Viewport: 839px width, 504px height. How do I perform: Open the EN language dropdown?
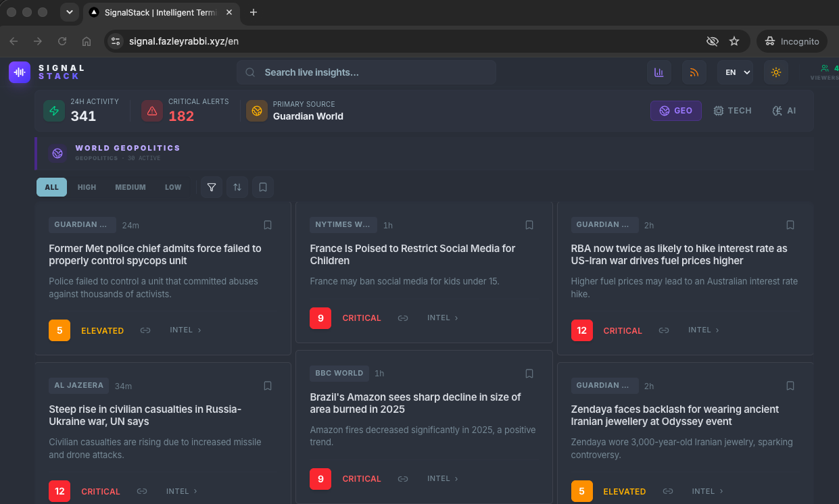(735, 72)
